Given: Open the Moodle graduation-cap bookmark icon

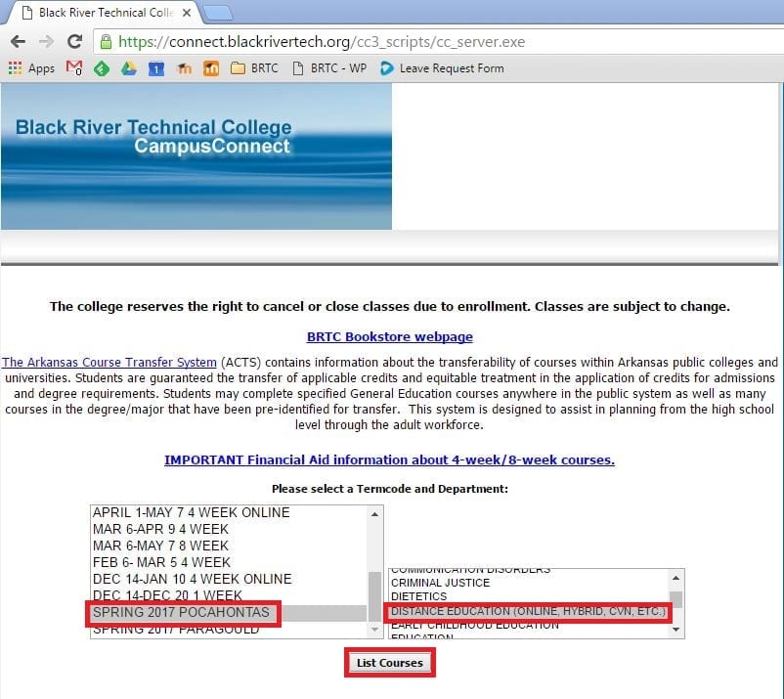Looking at the screenshot, I should pos(184,68).
